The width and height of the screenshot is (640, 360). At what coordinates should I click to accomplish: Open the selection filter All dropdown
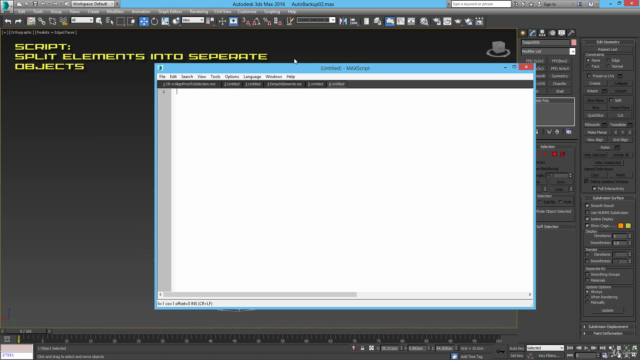[82, 20]
